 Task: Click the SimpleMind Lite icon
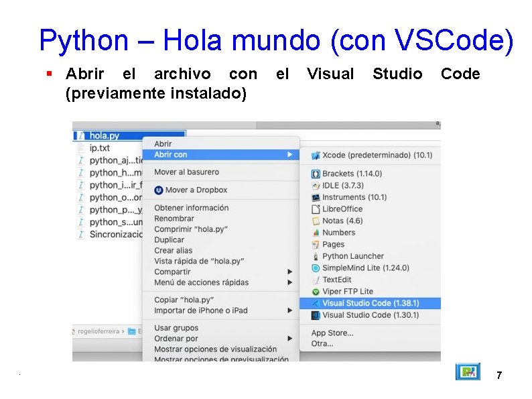coord(316,268)
